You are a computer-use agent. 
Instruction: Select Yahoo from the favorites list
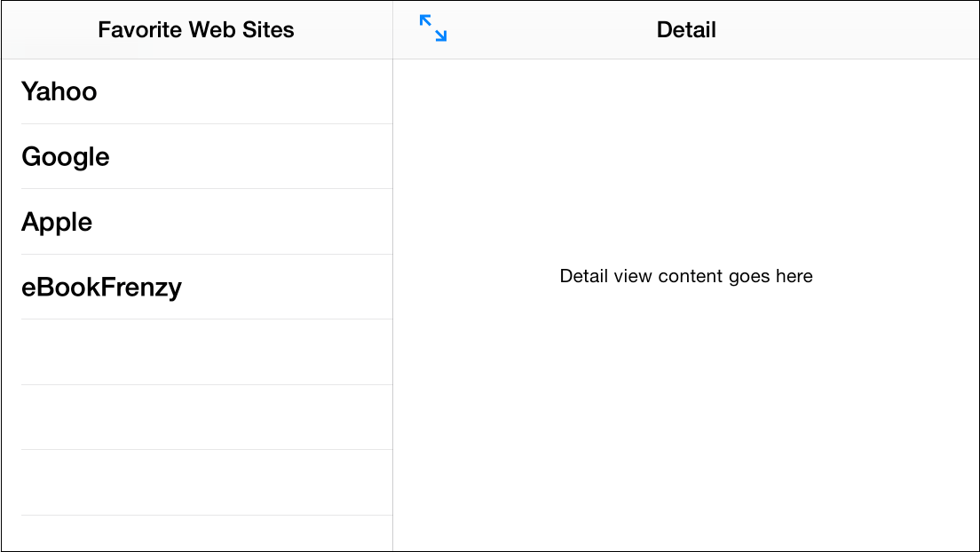[59, 91]
